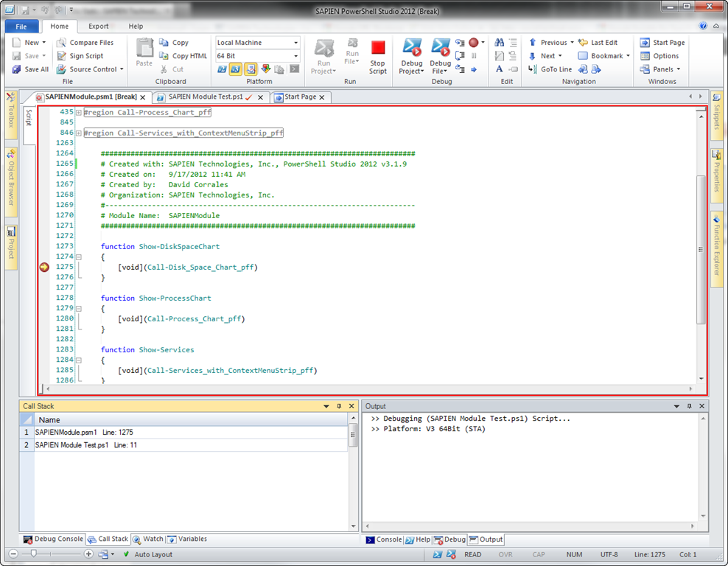The image size is (728, 566).
Task: Open the Source Control dropdown
Action: click(x=122, y=69)
